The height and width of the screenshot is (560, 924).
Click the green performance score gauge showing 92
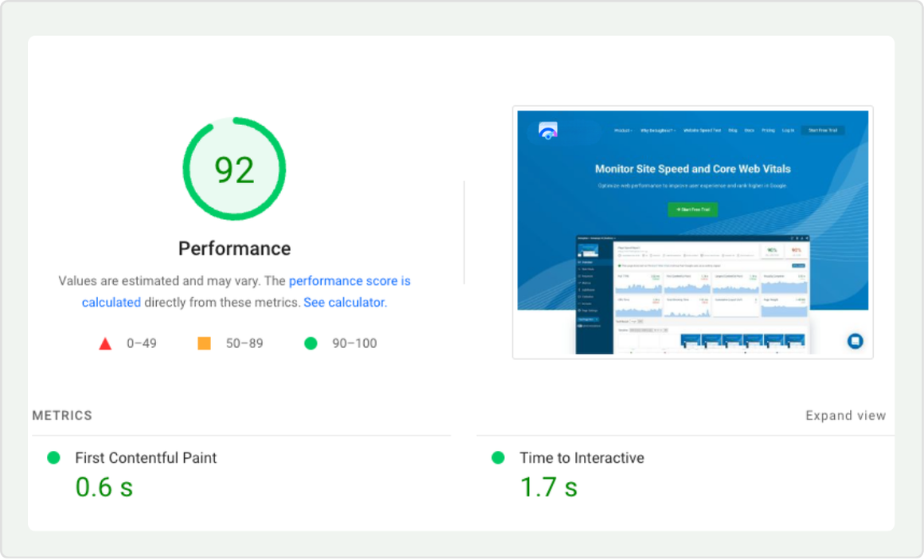click(234, 169)
